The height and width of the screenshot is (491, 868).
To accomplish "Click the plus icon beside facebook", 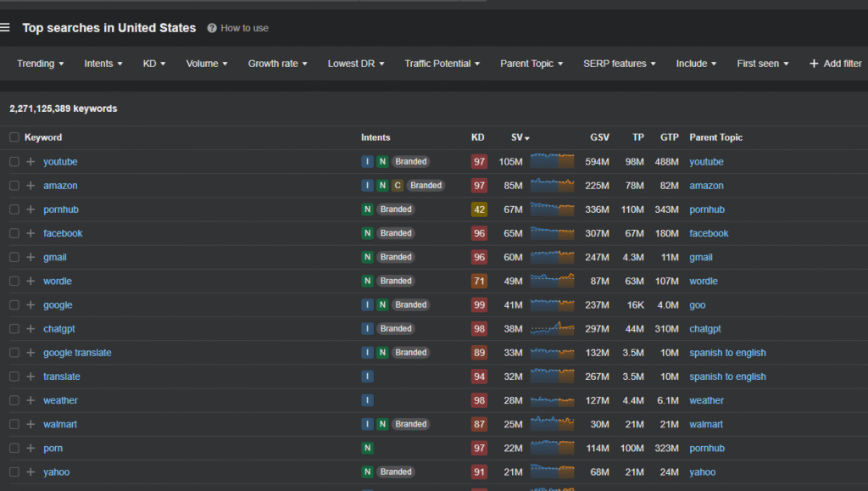I will coord(31,233).
